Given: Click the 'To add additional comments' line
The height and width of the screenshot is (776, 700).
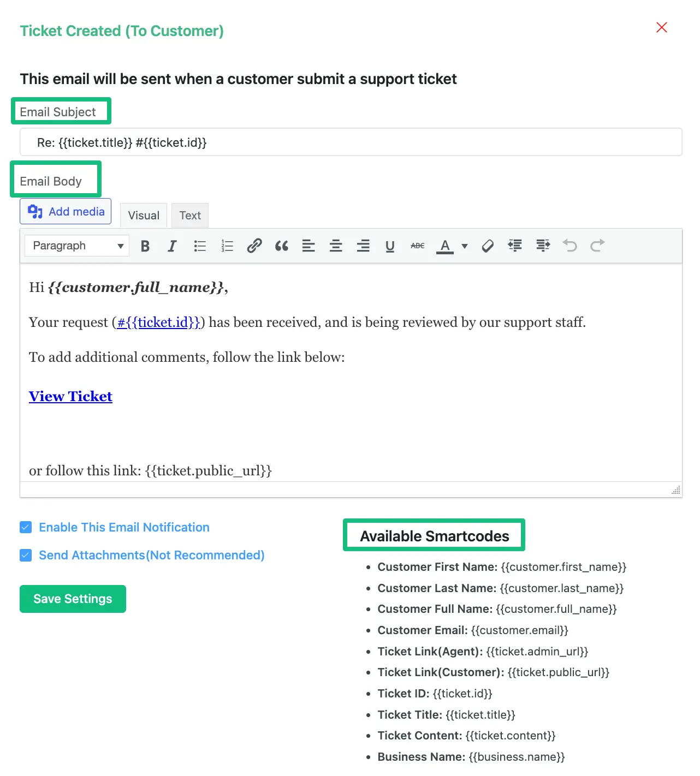Looking at the screenshot, I should pos(187,357).
